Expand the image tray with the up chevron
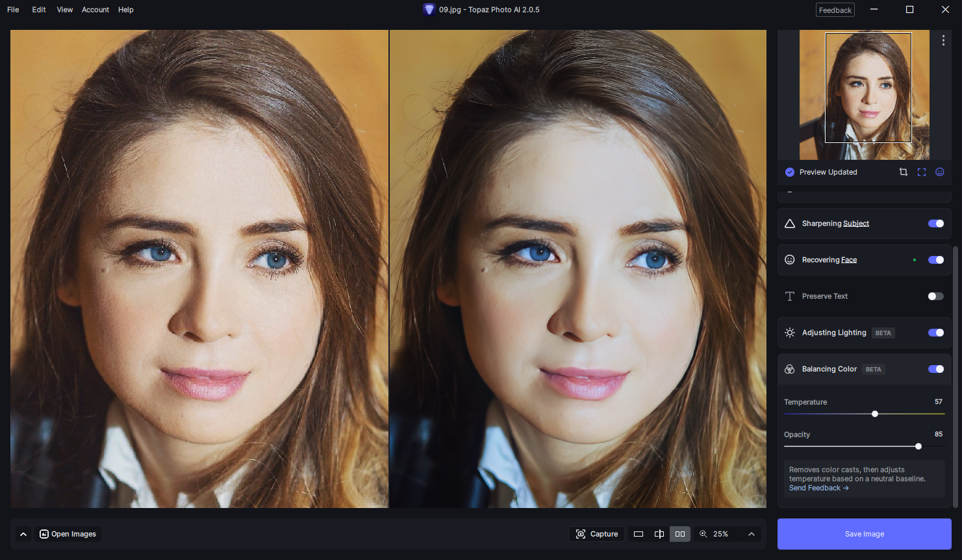This screenshot has height=560, width=962. pyautogui.click(x=23, y=534)
